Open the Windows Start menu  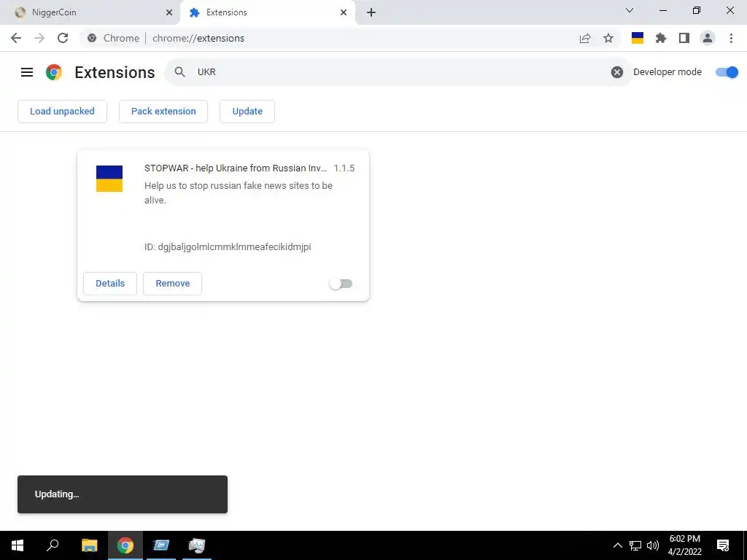tap(18, 545)
